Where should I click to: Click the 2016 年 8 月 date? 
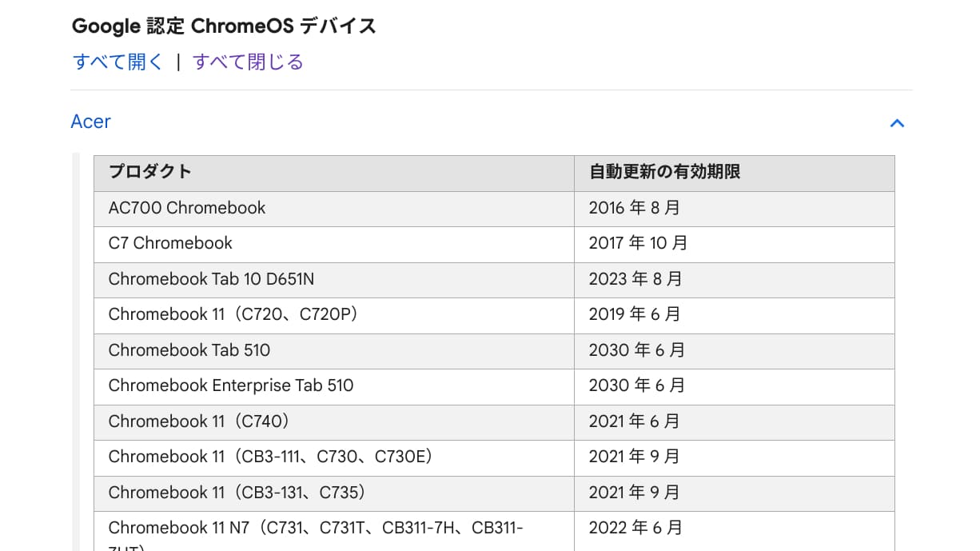click(x=635, y=208)
